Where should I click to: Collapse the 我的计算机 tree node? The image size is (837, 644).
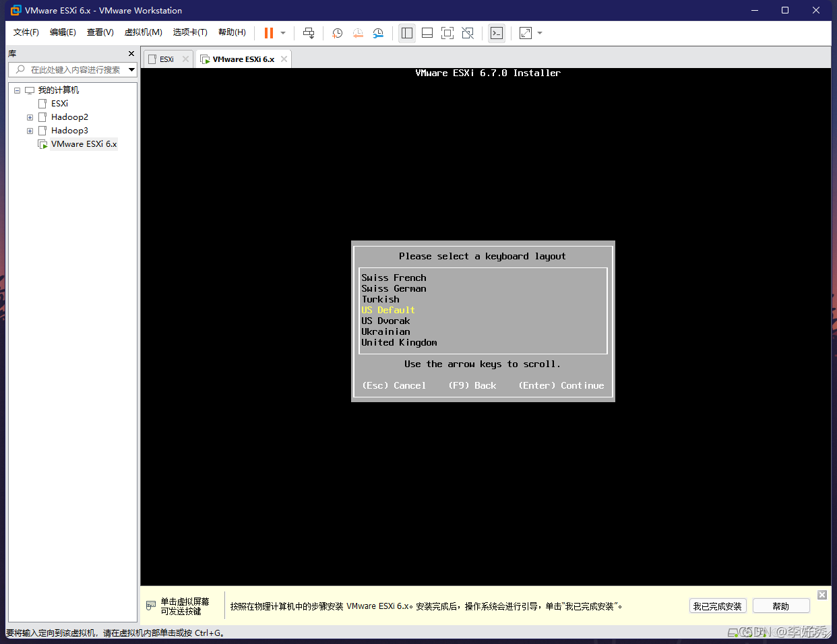17,90
